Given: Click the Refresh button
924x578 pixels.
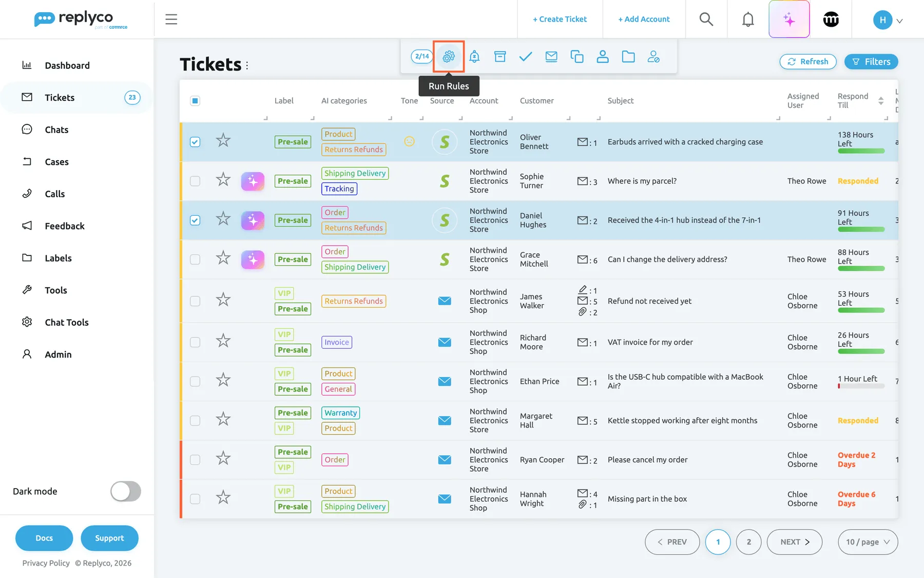Looking at the screenshot, I should click(x=808, y=62).
